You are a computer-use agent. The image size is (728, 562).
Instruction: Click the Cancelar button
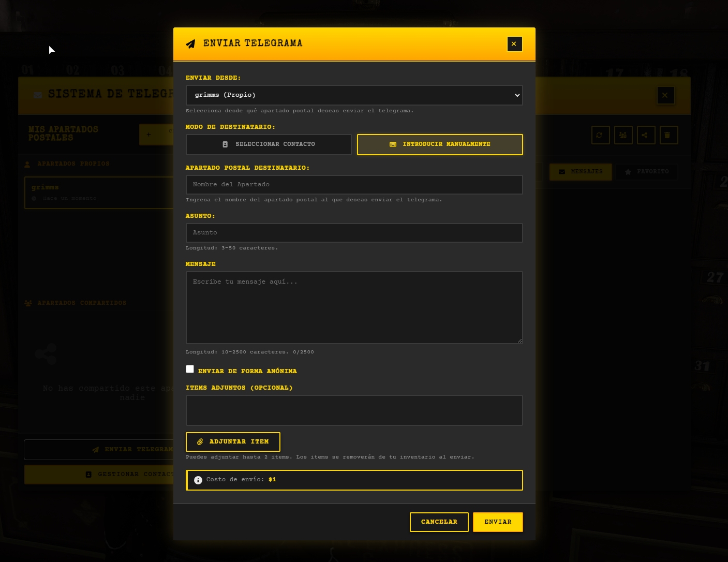pos(439,522)
